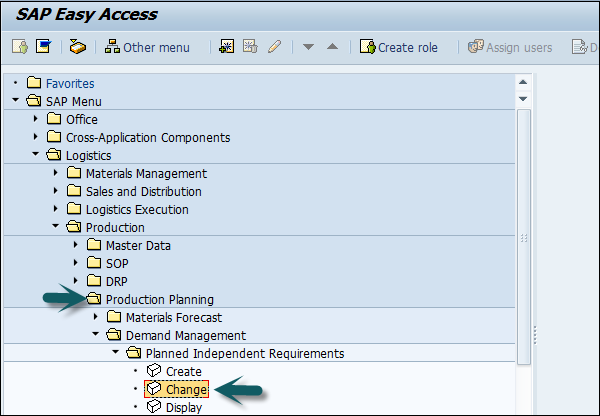
Task: Open the Other menu option
Action: [147, 47]
